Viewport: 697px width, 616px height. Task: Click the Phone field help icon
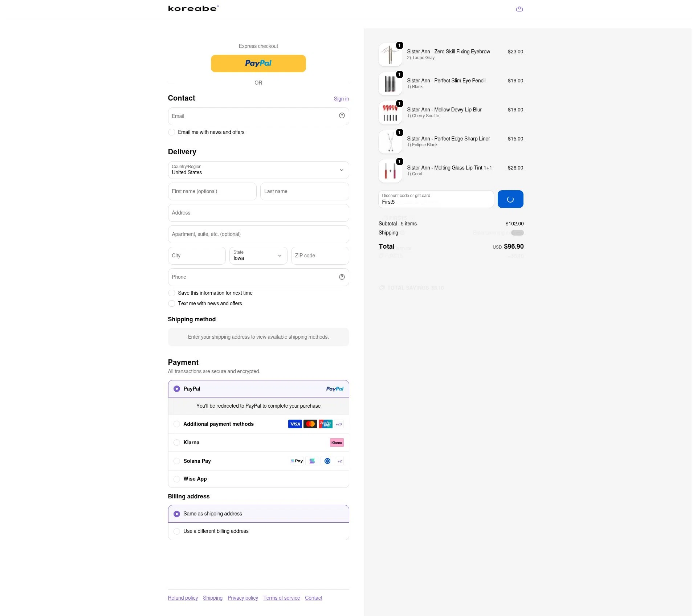pos(342,277)
